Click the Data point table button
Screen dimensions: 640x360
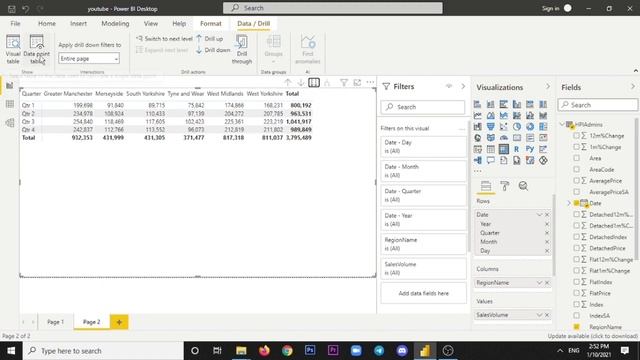pyautogui.click(x=37, y=49)
